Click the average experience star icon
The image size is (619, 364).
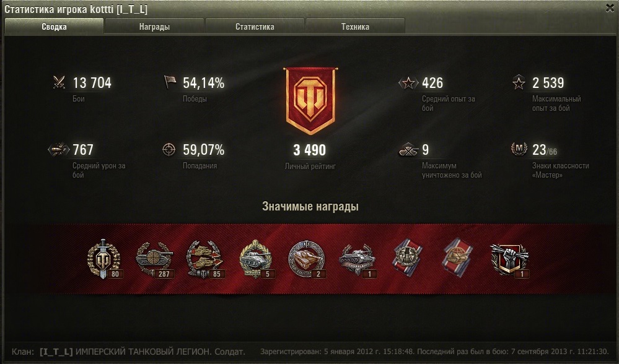pyautogui.click(x=408, y=83)
